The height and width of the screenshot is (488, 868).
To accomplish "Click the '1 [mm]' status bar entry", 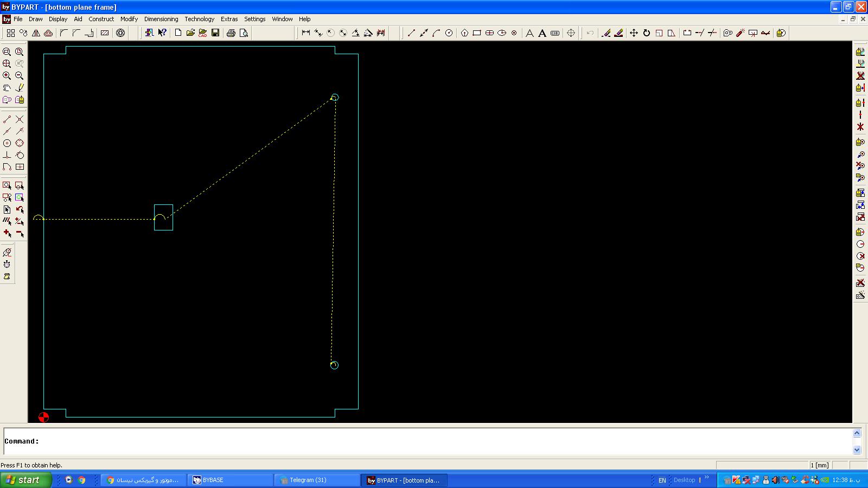I will pos(820,465).
